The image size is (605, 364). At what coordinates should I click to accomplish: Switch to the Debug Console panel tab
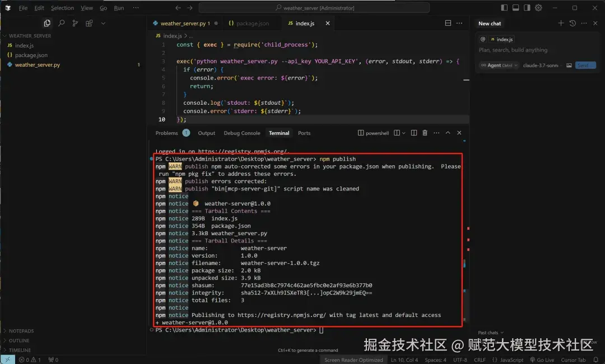pos(242,133)
